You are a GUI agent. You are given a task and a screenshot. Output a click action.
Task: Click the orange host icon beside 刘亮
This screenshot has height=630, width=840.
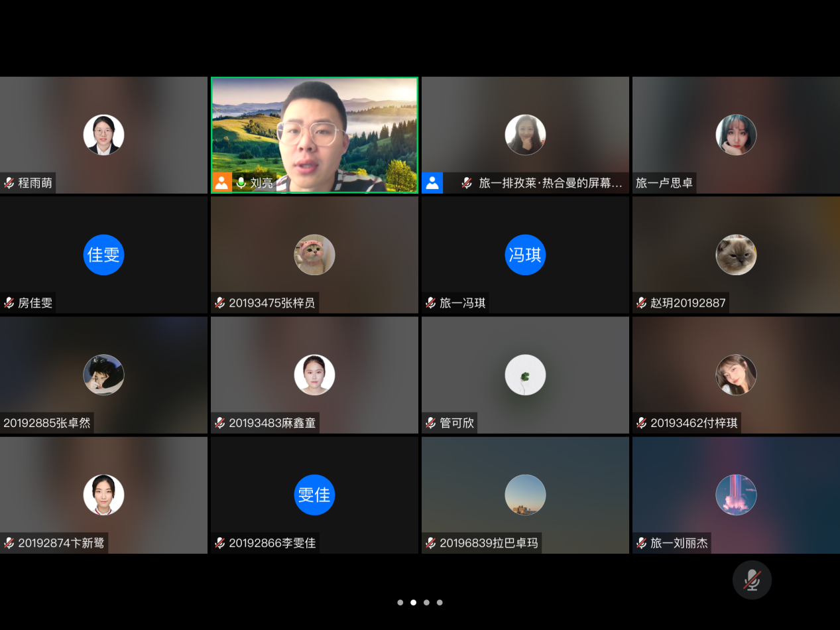tap(221, 182)
